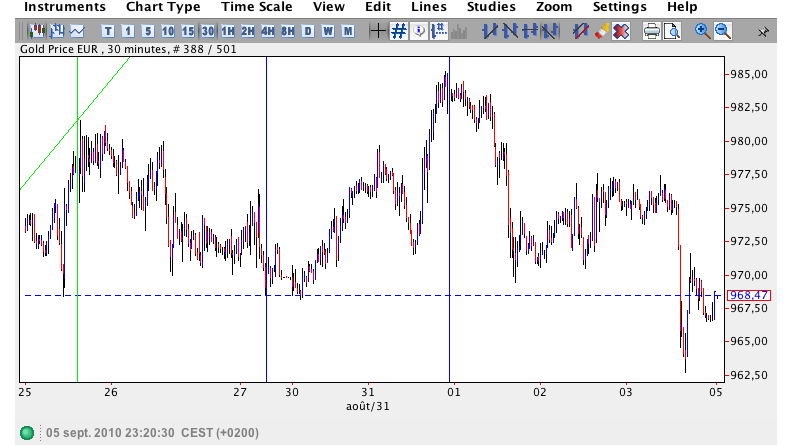Click the zoom out magnifier icon

(723, 31)
